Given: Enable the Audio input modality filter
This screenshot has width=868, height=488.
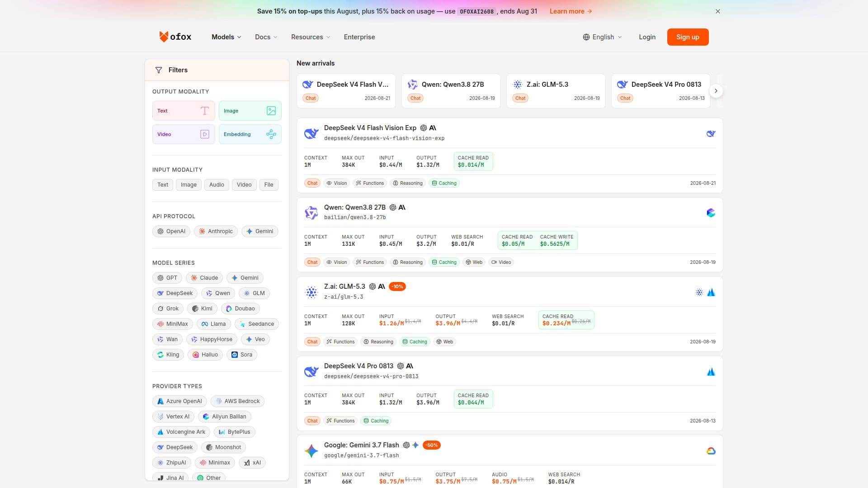Looking at the screenshot, I should [x=217, y=185].
